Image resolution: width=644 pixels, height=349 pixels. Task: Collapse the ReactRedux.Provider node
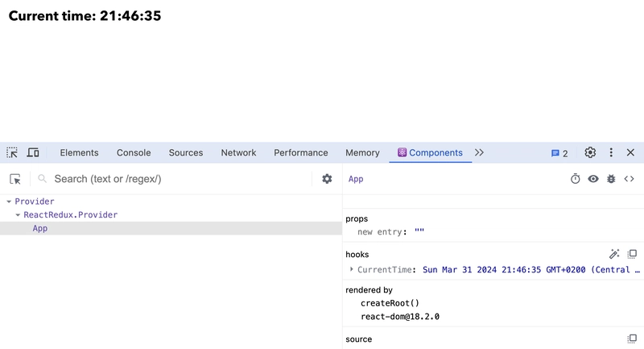pyautogui.click(x=18, y=215)
